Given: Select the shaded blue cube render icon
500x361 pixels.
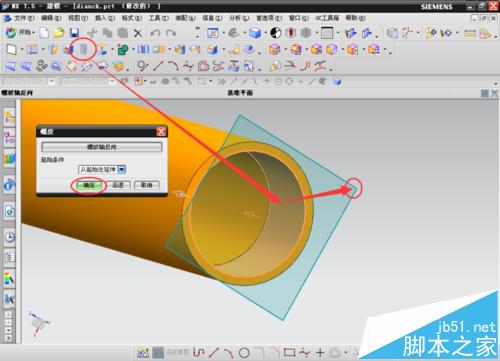Looking at the screenshot, I should (x=255, y=33).
